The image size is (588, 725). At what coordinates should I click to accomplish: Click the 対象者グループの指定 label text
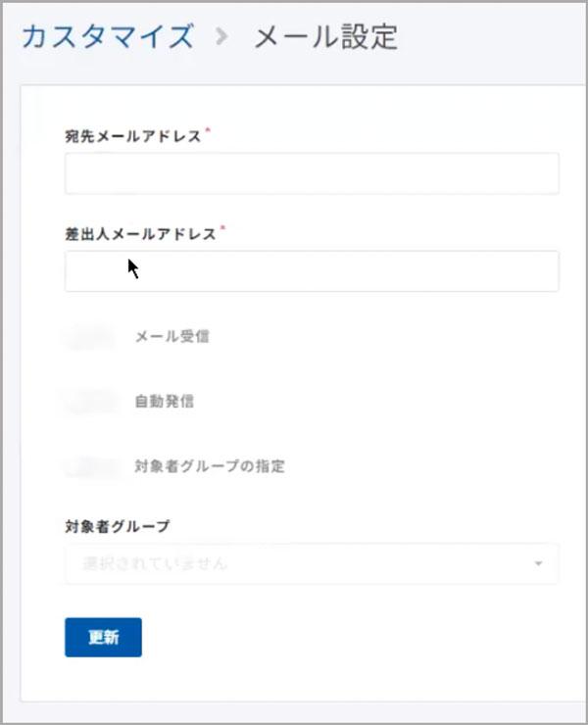point(210,466)
